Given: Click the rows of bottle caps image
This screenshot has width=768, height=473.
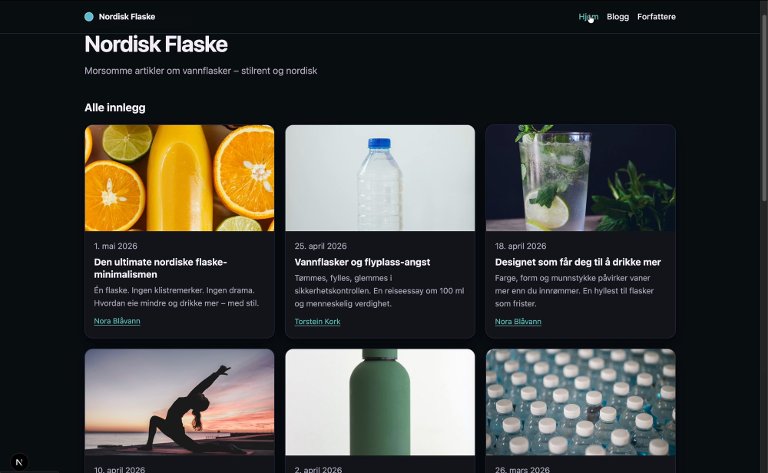Looking at the screenshot, I should pyautogui.click(x=580, y=402).
